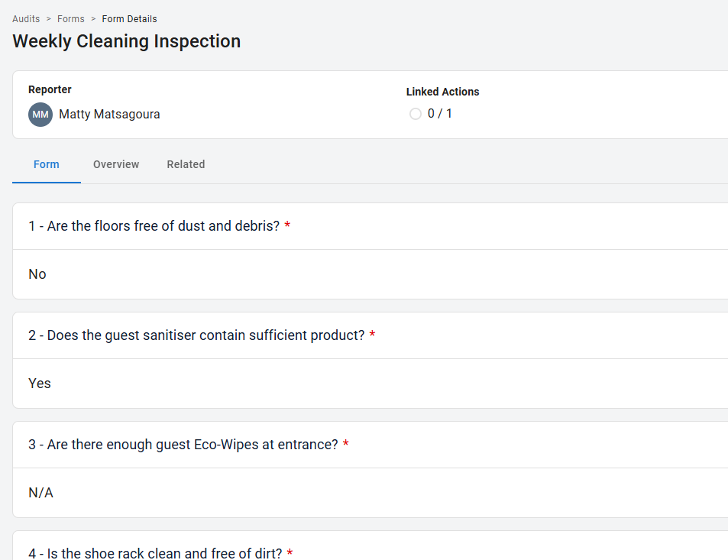The width and height of the screenshot is (728, 560).
Task: Switch to the Form tab
Action: click(x=47, y=164)
